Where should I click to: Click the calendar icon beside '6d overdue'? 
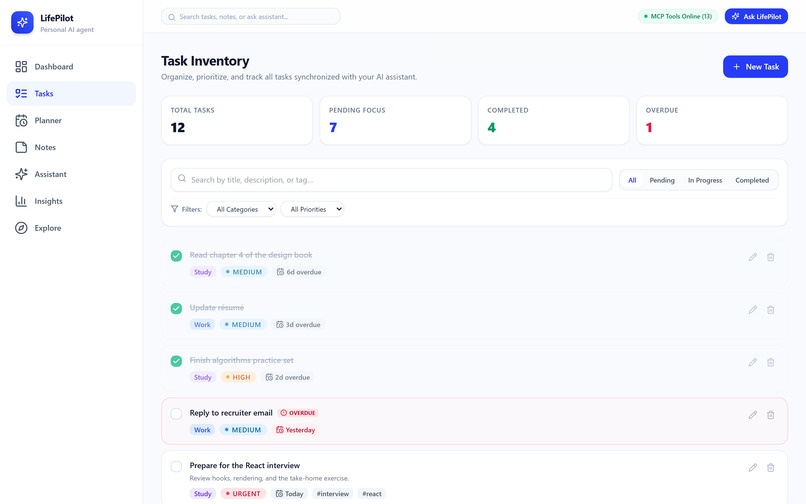point(280,272)
